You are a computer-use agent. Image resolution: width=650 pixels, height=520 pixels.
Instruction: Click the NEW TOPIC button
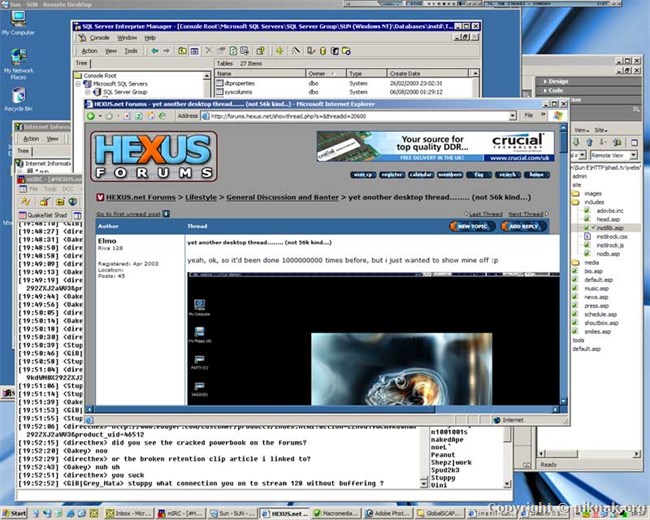[472, 226]
